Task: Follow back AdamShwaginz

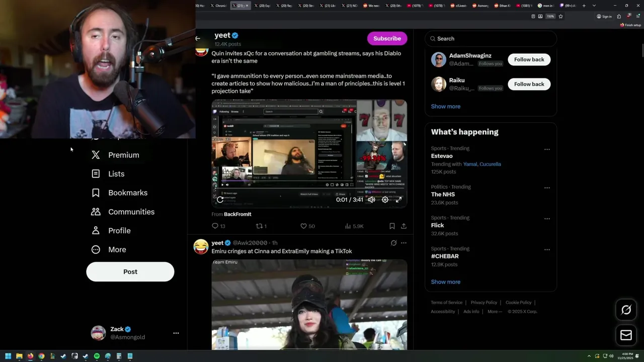Action: coord(529,59)
